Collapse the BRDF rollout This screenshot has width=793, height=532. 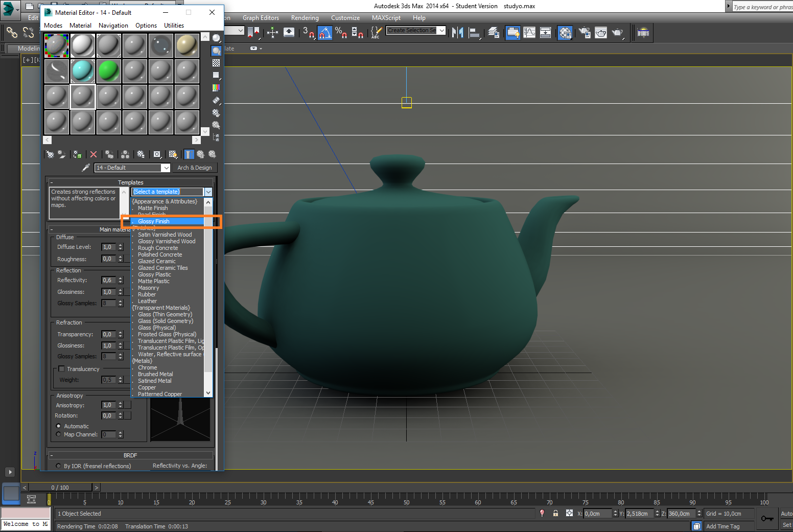coord(130,455)
